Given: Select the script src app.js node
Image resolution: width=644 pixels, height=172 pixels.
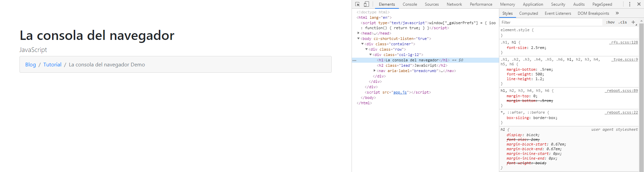Looking at the screenshot, I should pyautogui.click(x=398, y=92).
